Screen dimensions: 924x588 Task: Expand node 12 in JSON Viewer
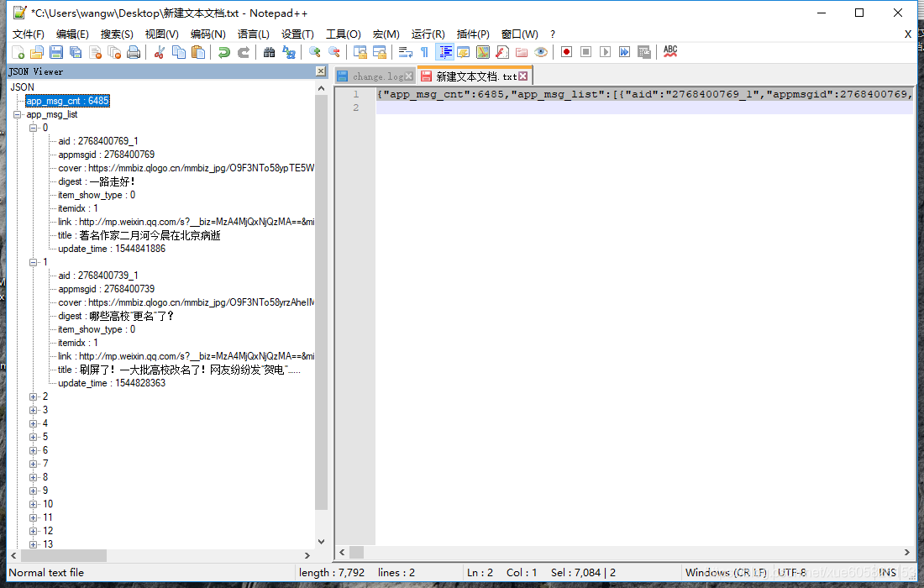[x=34, y=532]
